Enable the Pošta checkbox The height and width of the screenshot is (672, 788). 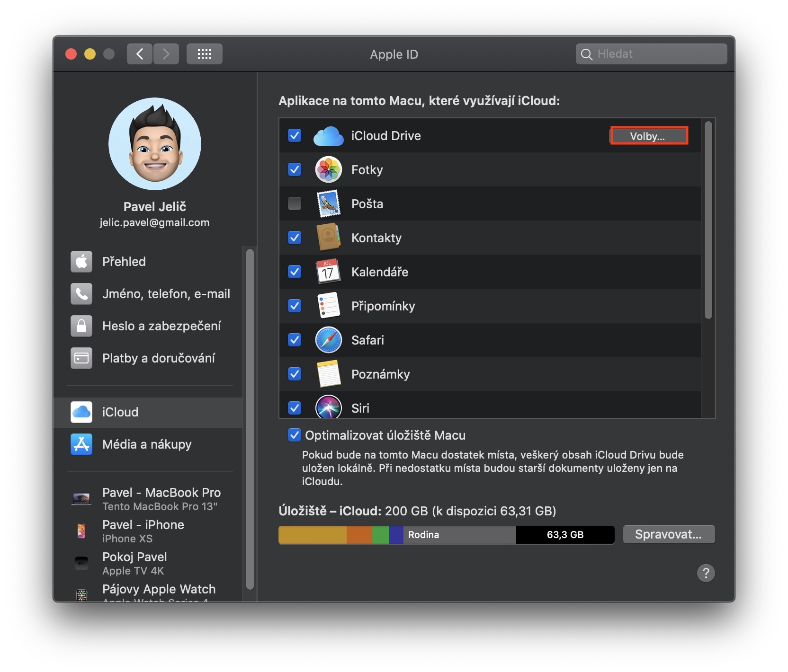295,203
